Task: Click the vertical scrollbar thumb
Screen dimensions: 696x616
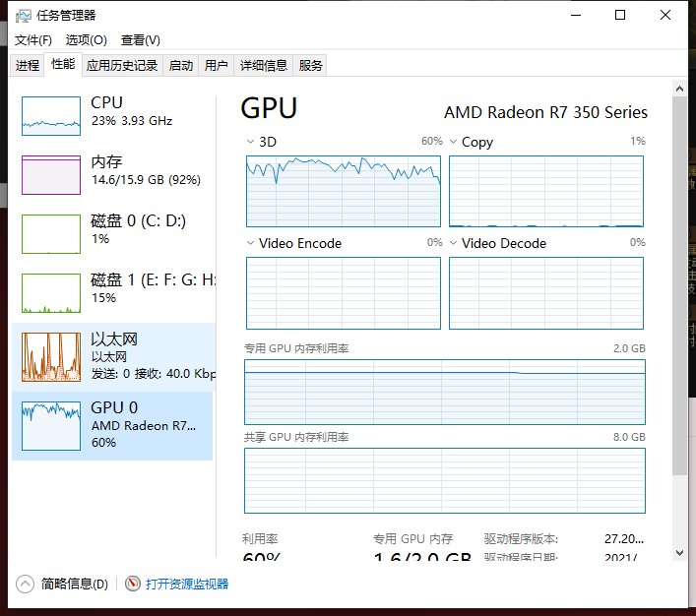Action: (x=679, y=285)
